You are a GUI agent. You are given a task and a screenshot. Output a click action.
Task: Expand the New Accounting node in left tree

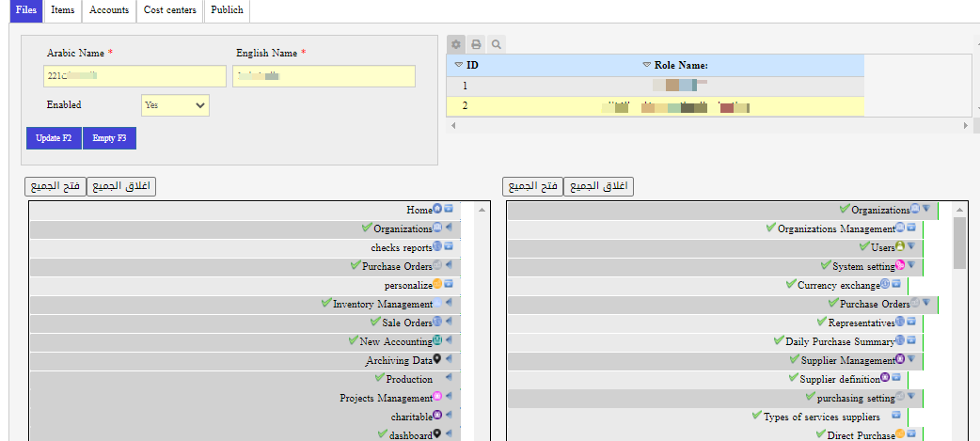pyautogui.click(x=449, y=340)
